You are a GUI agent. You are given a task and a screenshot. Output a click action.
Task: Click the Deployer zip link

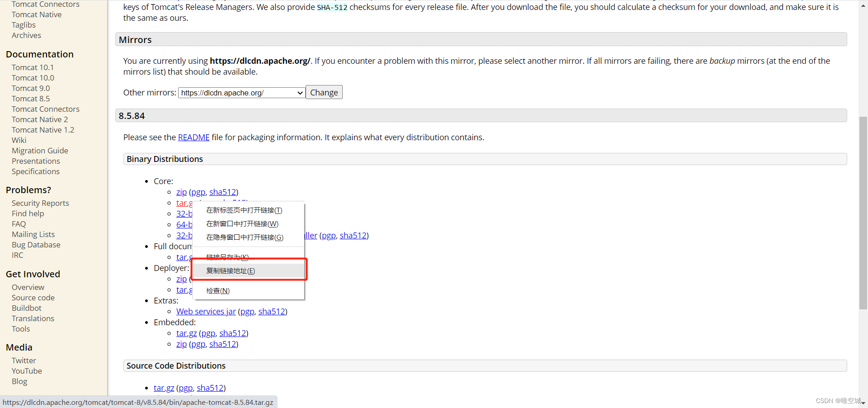click(181, 279)
